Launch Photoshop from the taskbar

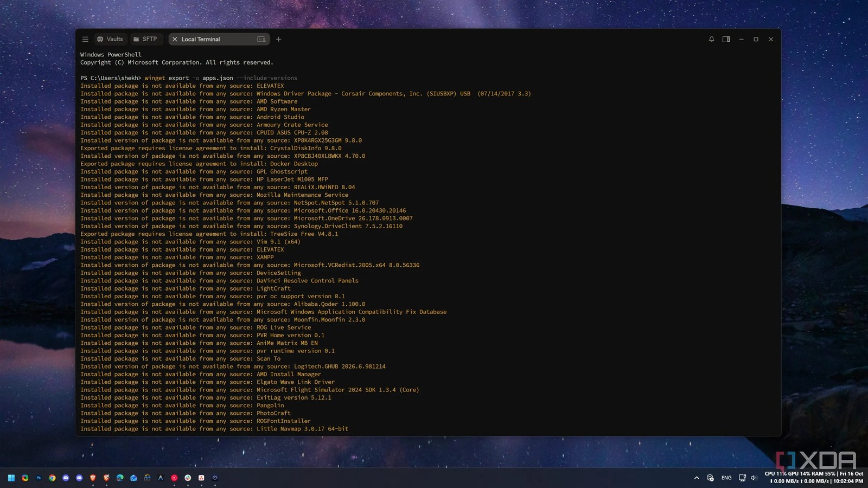tap(39, 478)
